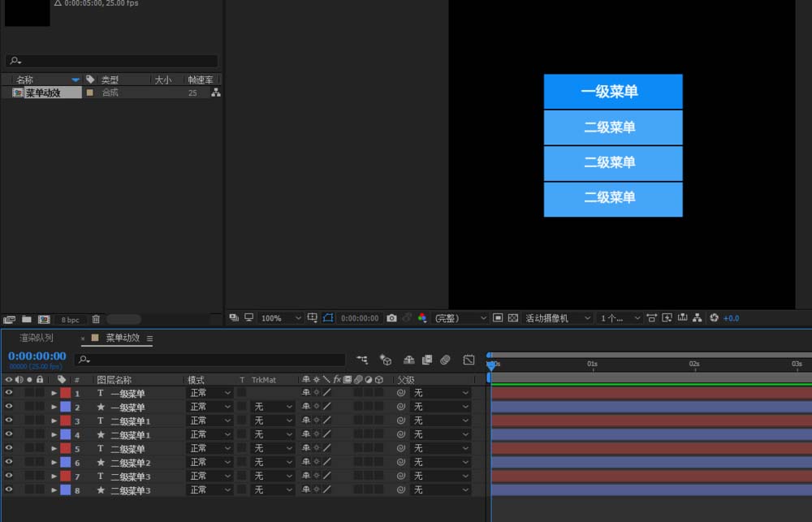Create a new folder in project panel
The height and width of the screenshot is (522, 812).
pos(27,320)
